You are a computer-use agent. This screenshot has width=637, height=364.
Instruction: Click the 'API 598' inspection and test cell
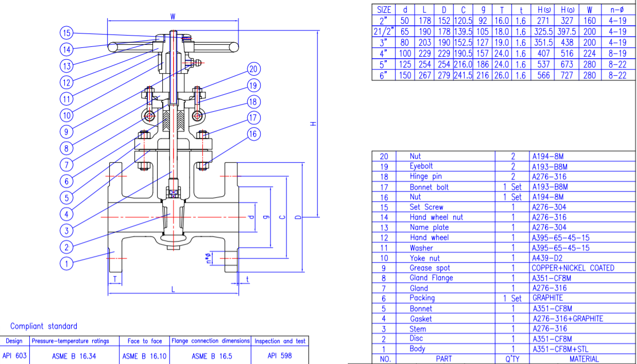279,356
